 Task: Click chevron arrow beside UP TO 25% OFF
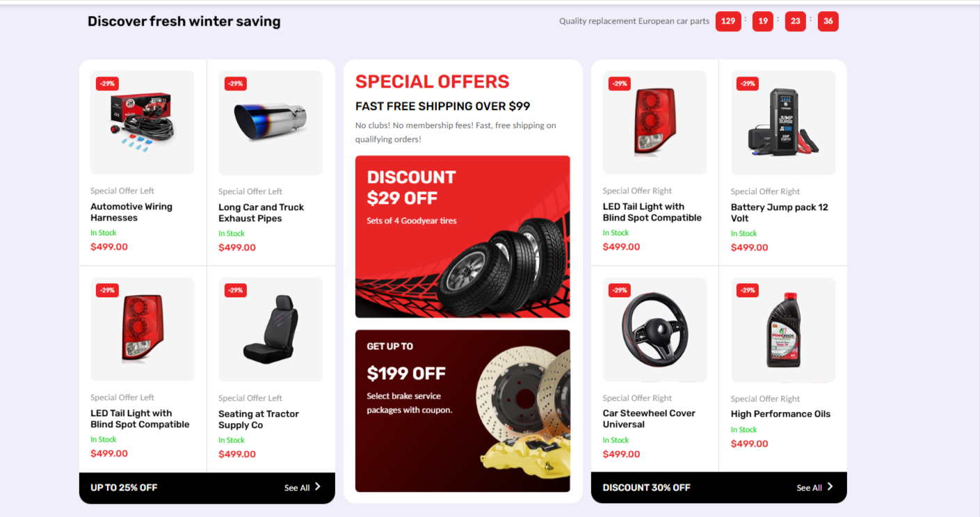(x=318, y=487)
